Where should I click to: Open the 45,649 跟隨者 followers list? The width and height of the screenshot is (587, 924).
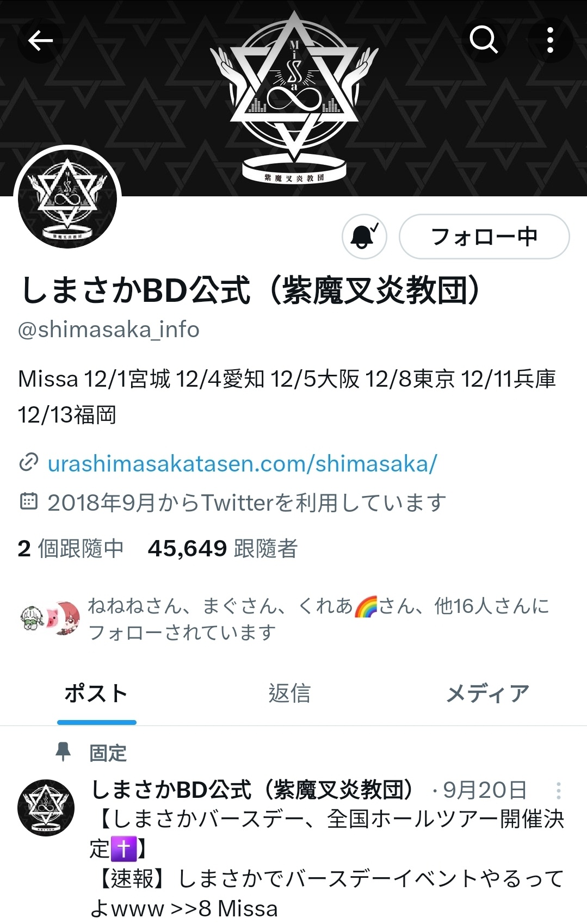(223, 548)
